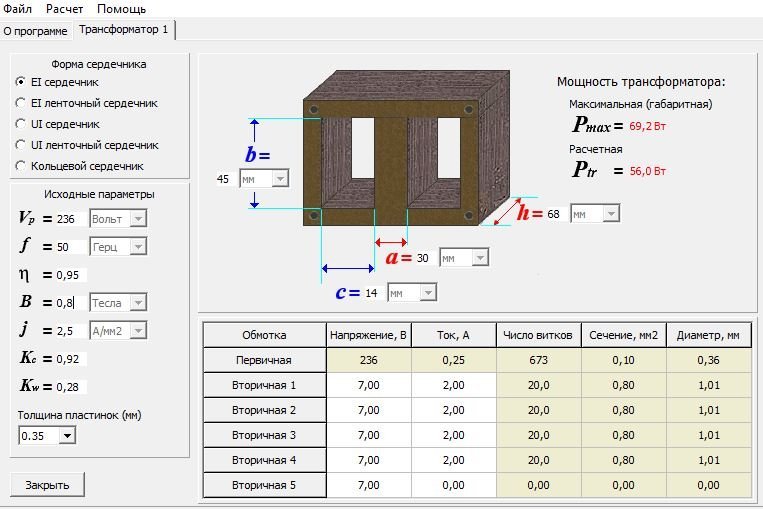This screenshot has height=509, width=763.
Task: Select the UI сердечник radio button
Action: pyautogui.click(x=20, y=124)
